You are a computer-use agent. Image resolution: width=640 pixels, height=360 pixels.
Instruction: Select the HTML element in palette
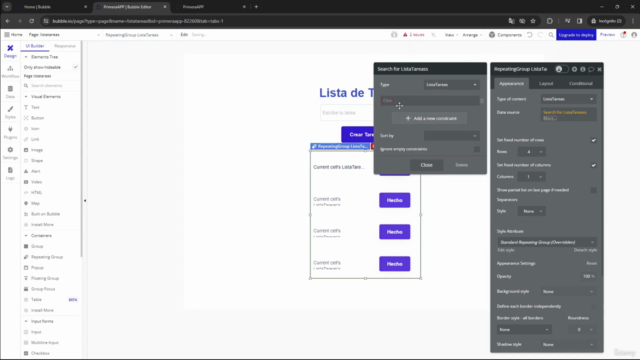36,192
